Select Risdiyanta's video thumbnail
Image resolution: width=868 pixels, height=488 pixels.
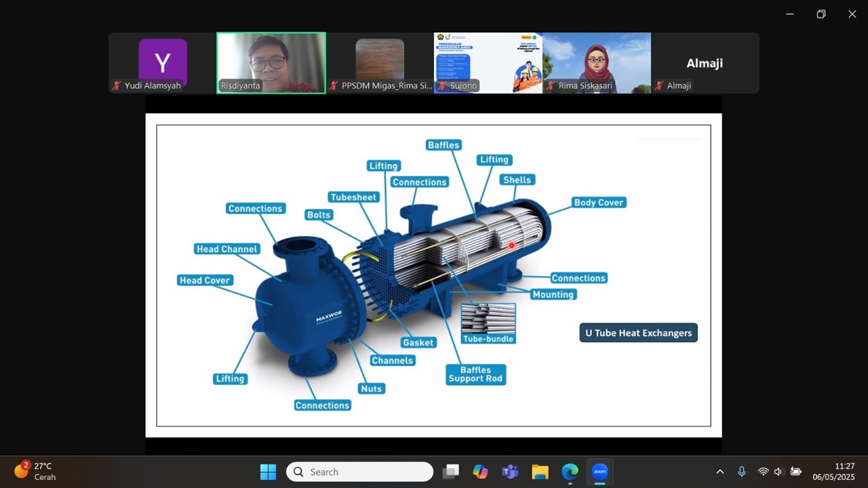(271, 62)
